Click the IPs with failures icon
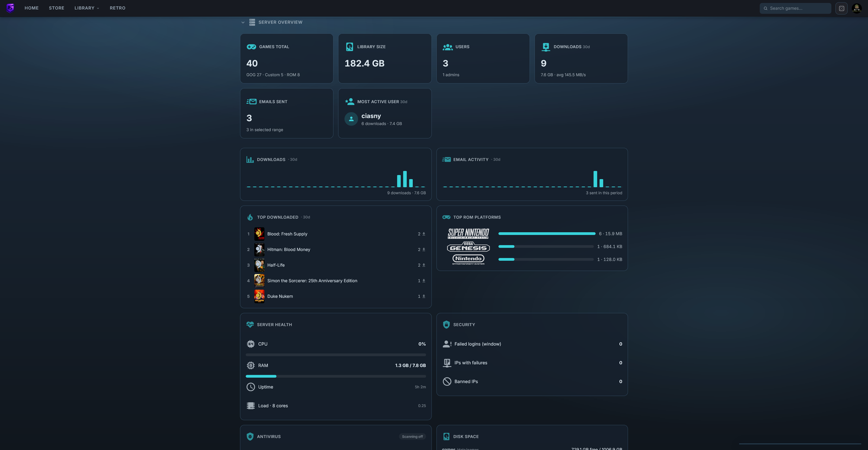 tap(447, 363)
